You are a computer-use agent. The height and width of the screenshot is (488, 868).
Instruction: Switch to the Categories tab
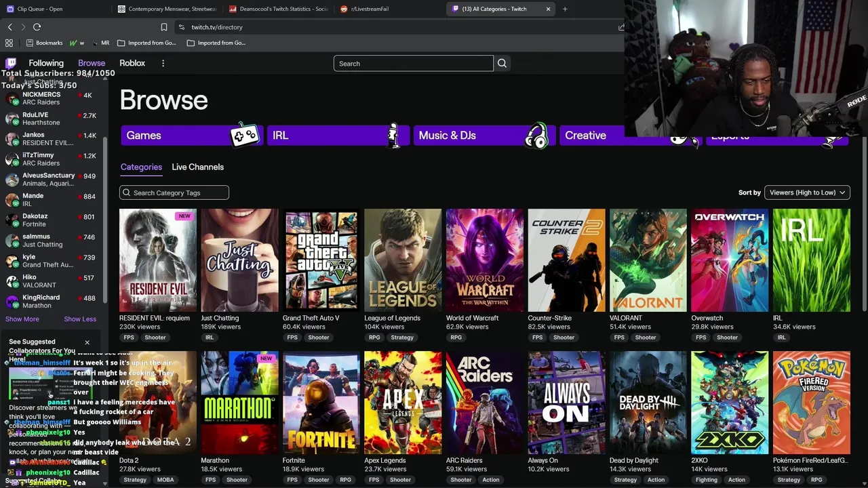click(x=141, y=167)
